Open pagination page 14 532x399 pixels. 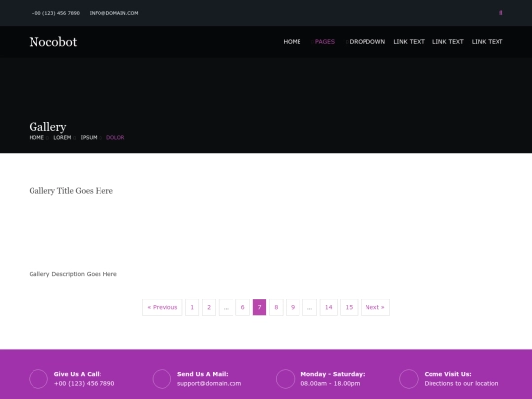coord(329,307)
